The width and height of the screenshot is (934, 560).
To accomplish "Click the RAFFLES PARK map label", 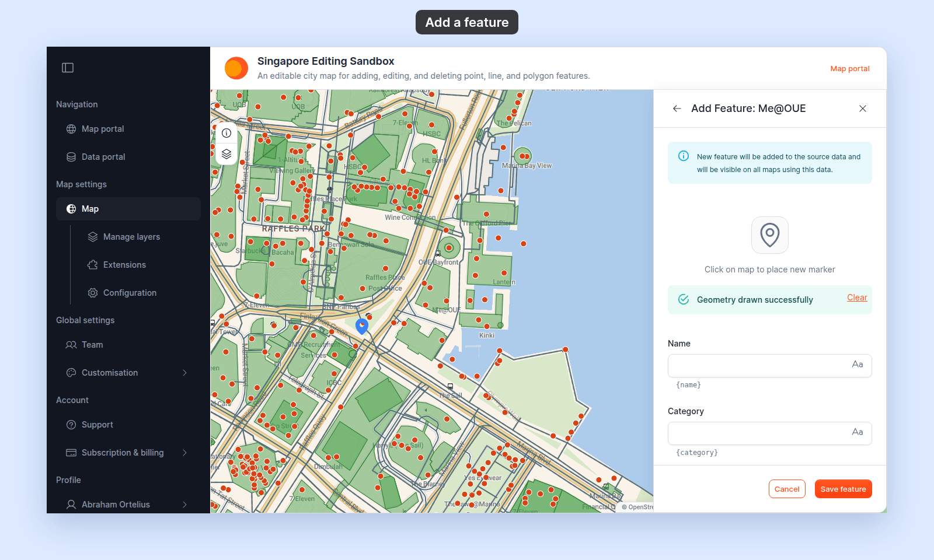I will 294,229.
